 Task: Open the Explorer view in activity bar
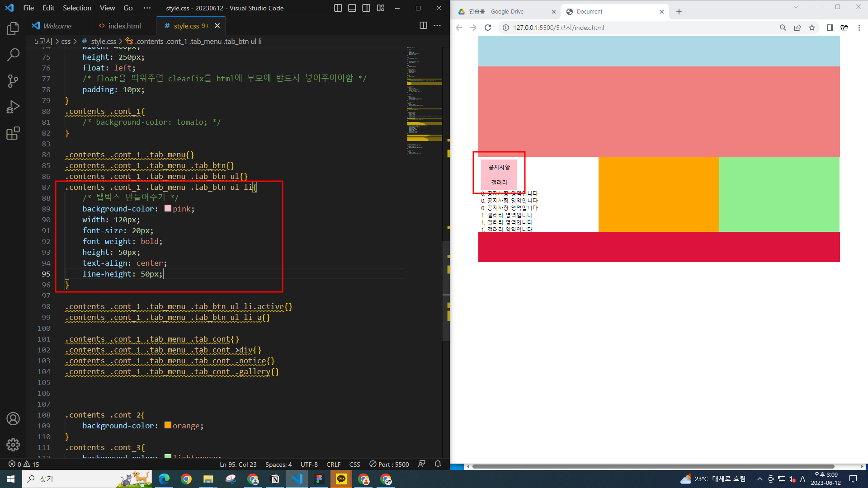[13, 29]
